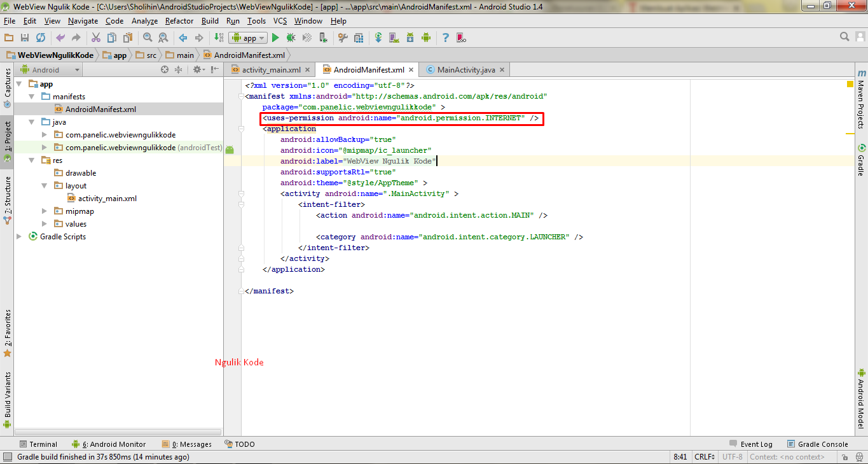This screenshot has width=868, height=464.
Task: Collapse the res folder
Action: [32, 160]
